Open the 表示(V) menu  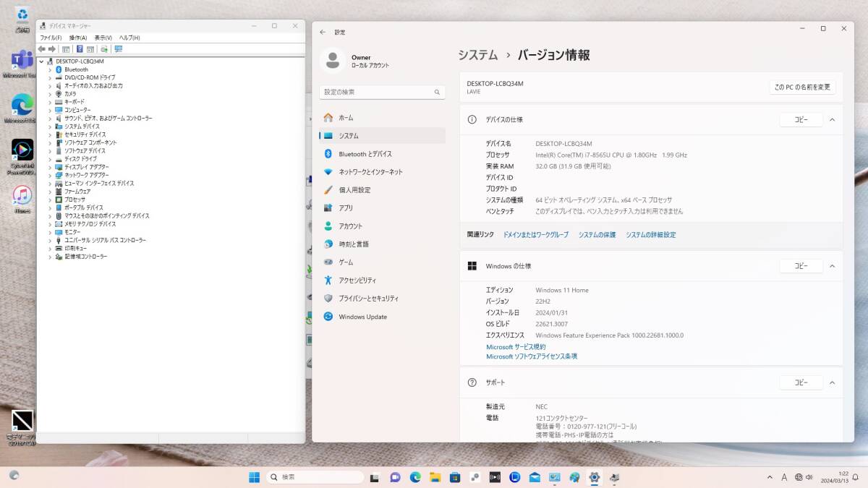pyautogui.click(x=103, y=38)
